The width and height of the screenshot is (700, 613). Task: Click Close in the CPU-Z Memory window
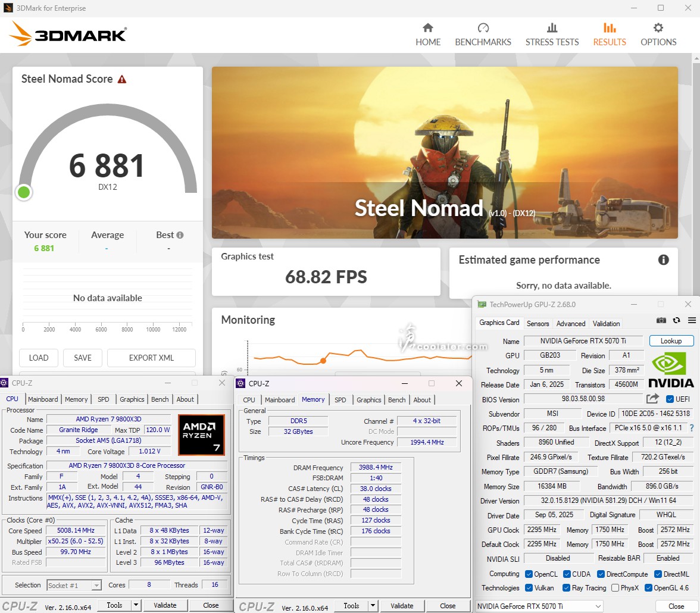point(448,606)
